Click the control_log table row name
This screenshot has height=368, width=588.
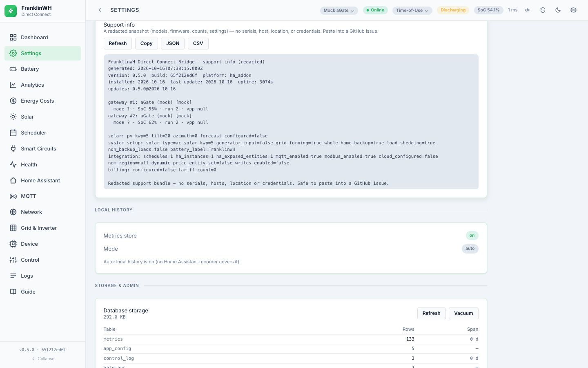(118, 359)
